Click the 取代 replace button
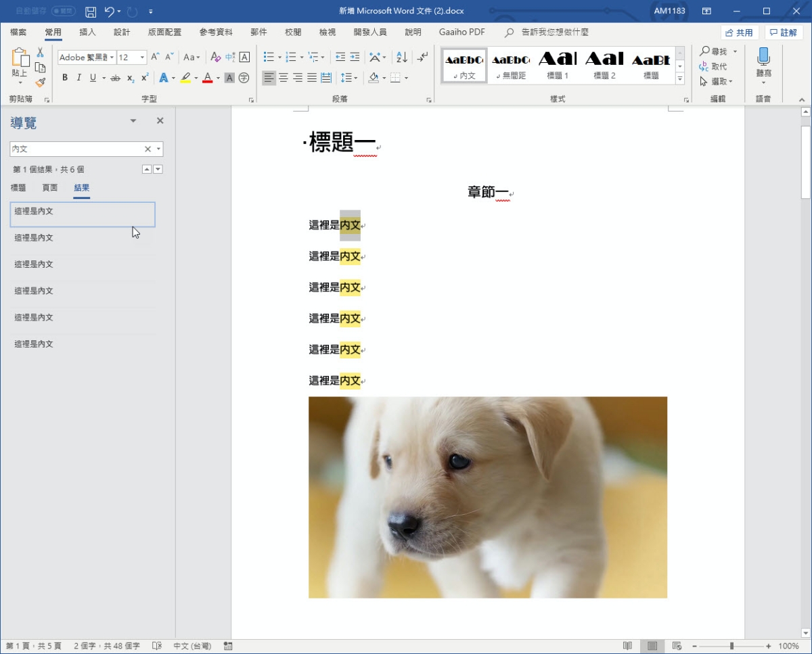 tap(714, 66)
